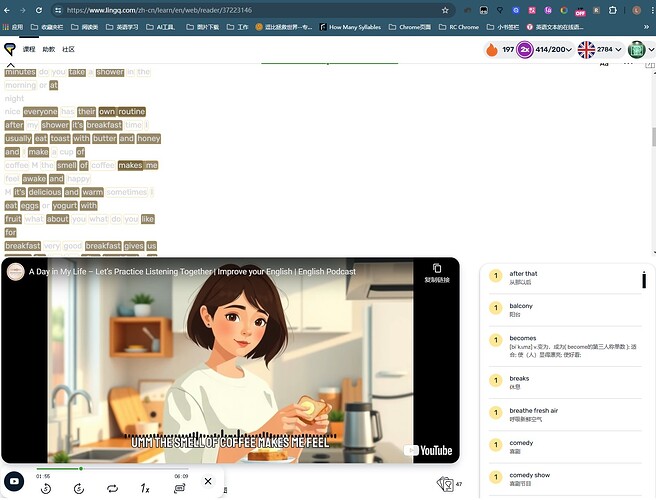Open the RC Chrome bookmark folder
656x500 pixels.
coord(459,27)
